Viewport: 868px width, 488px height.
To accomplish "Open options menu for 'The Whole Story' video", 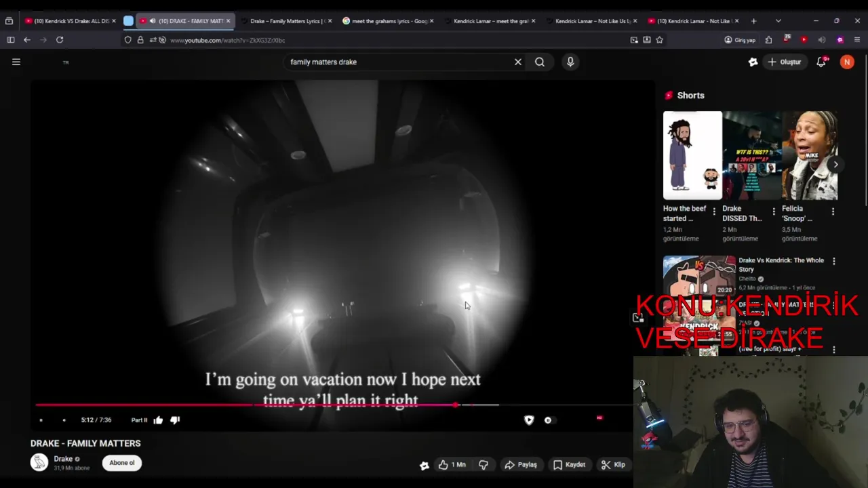I will click(x=834, y=261).
